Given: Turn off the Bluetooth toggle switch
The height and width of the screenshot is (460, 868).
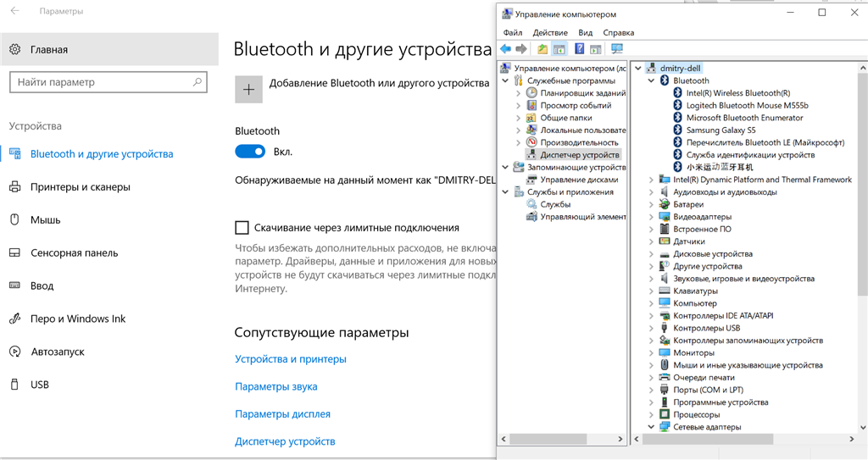Looking at the screenshot, I should (250, 152).
